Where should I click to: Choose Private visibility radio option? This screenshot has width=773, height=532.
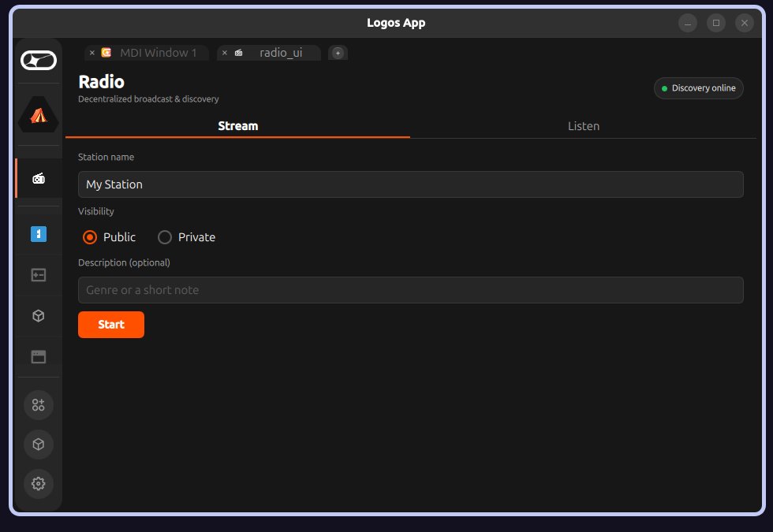click(186, 237)
